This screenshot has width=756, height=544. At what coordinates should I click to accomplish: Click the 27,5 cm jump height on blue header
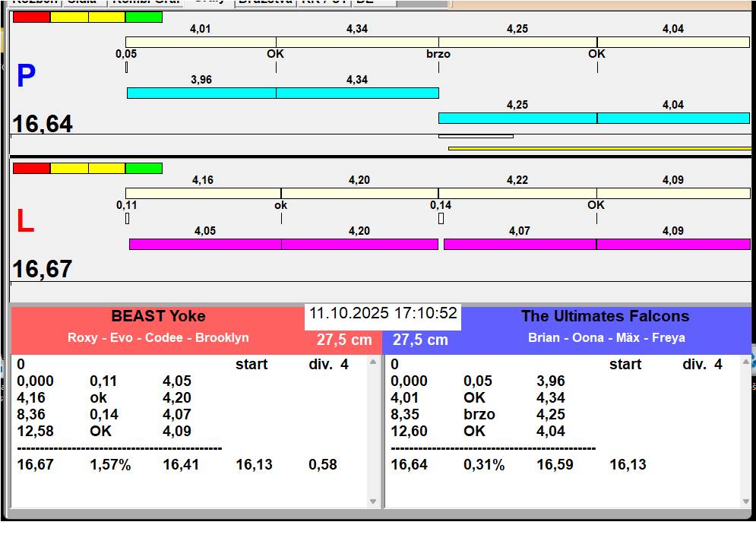[420, 340]
